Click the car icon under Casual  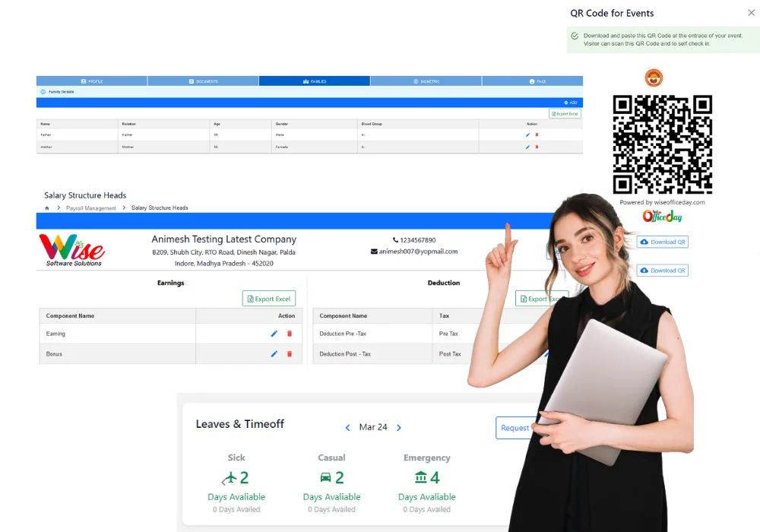[x=326, y=478]
